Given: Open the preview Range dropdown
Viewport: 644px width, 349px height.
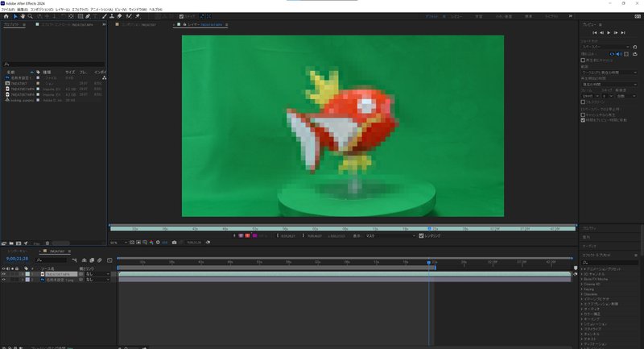Looking at the screenshot, I should coord(609,73).
